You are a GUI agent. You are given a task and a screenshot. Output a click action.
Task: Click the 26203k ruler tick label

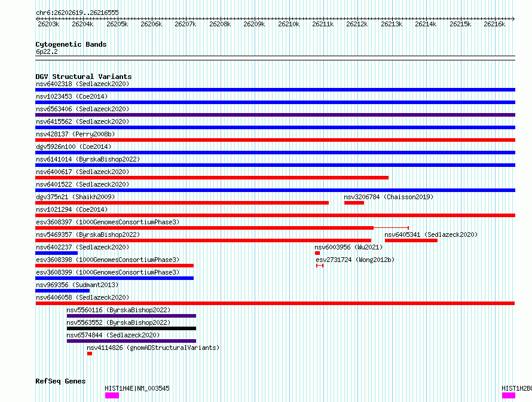pyautogui.click(x=48, y=24)
